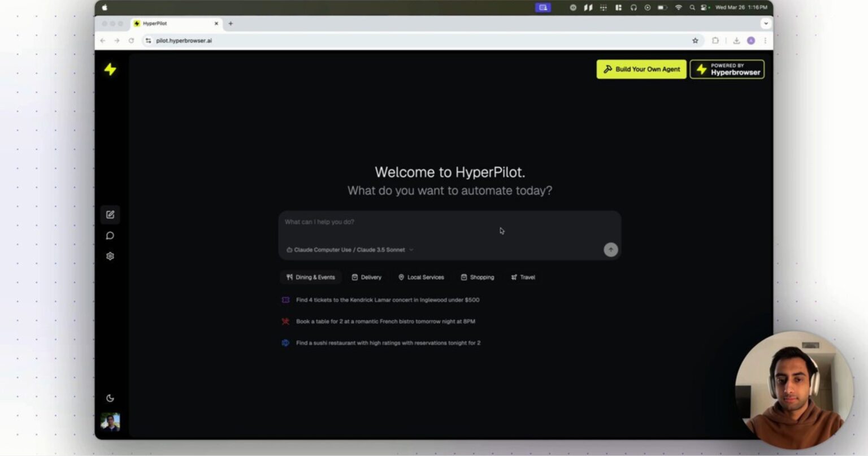Toggle dark mode with the moon icon
This screenshot has height=456, width=868.
[110, 398]
